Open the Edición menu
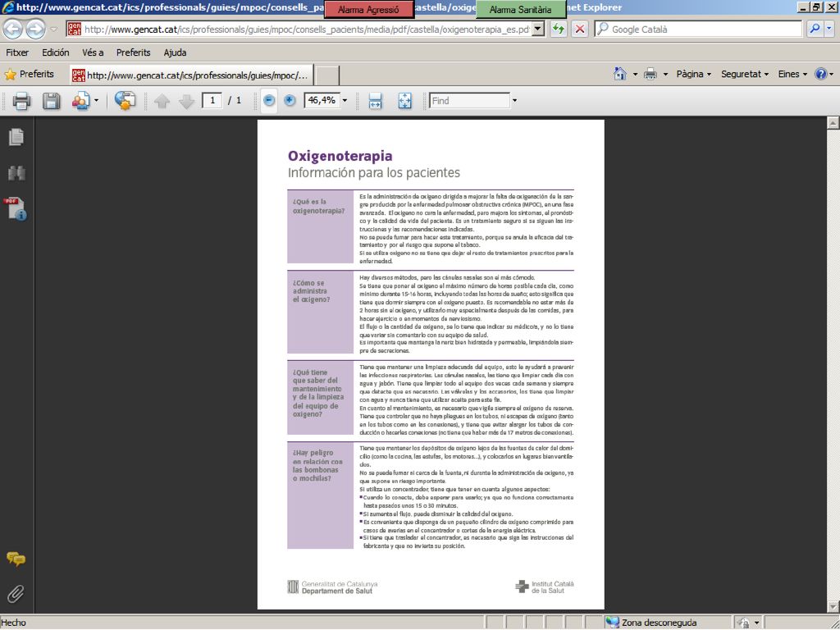Viewport: 840px width, 630px height. click(56, 52)
